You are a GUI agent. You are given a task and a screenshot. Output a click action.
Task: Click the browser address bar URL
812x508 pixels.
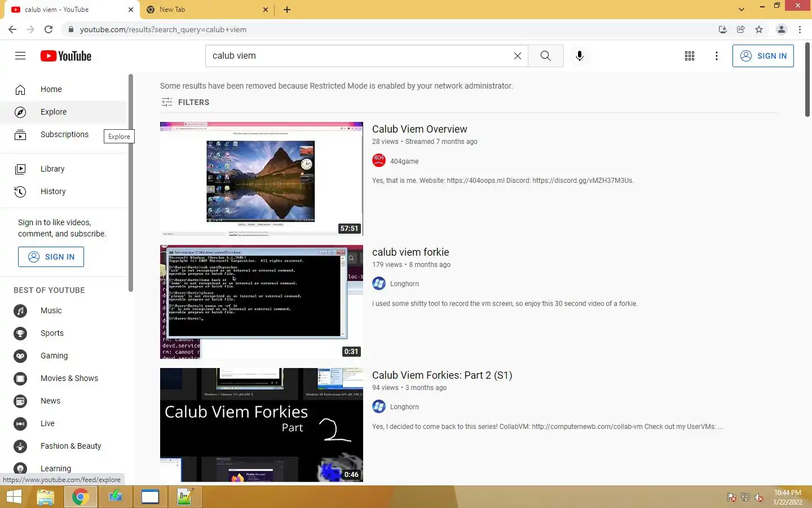(x=163, y=29)
